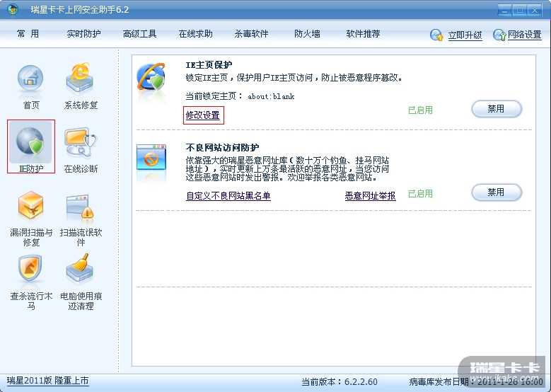Open the 防火墙 tab

tap(307, 34)
